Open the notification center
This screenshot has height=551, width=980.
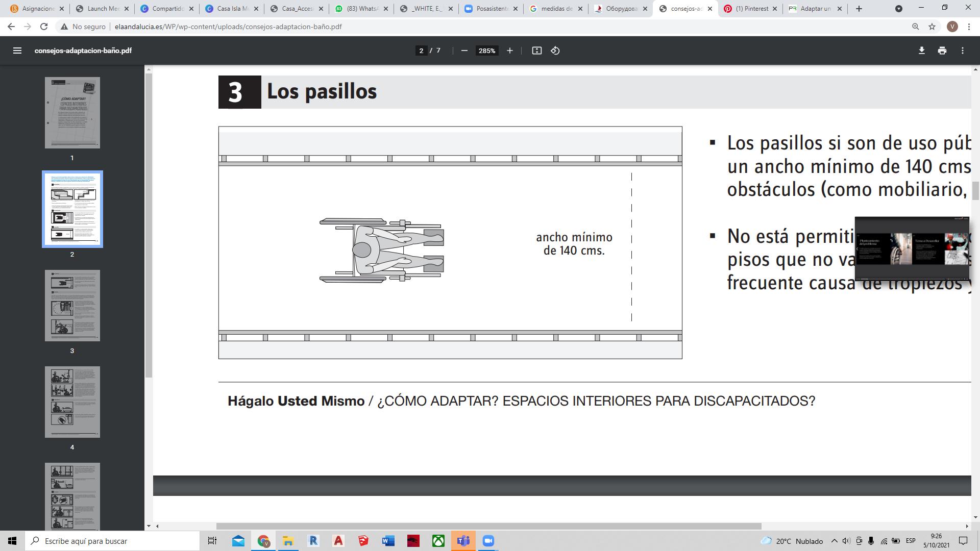point(963,541)
